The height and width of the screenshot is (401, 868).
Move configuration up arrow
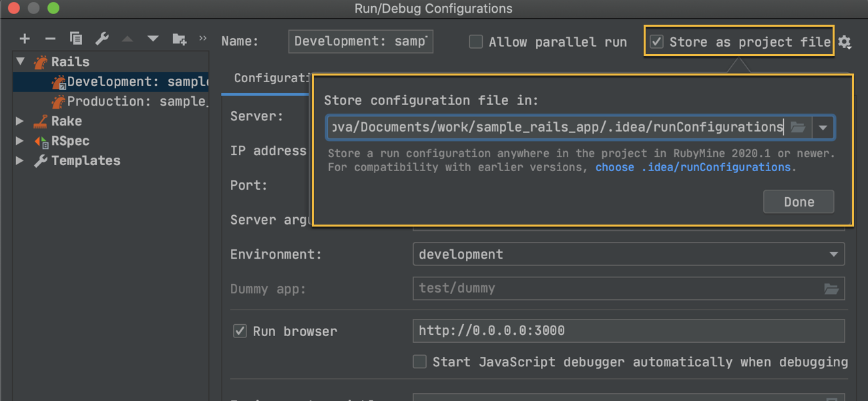click(128, 39)
